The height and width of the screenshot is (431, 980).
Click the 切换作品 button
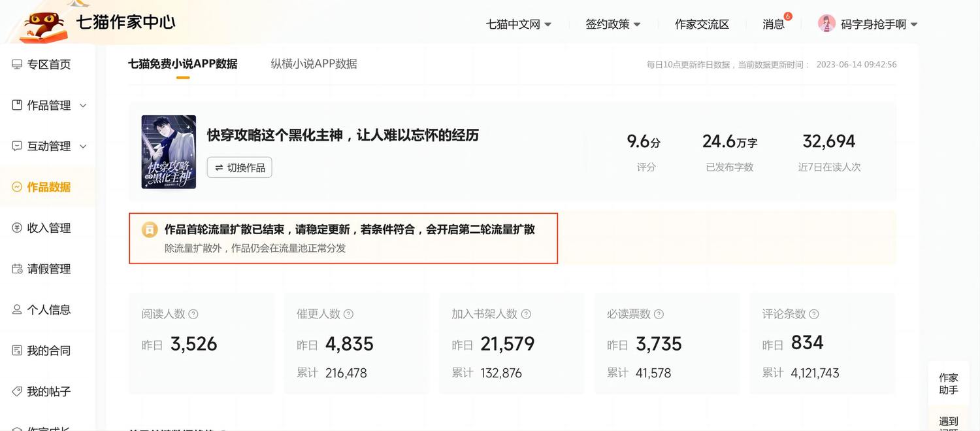240,167
